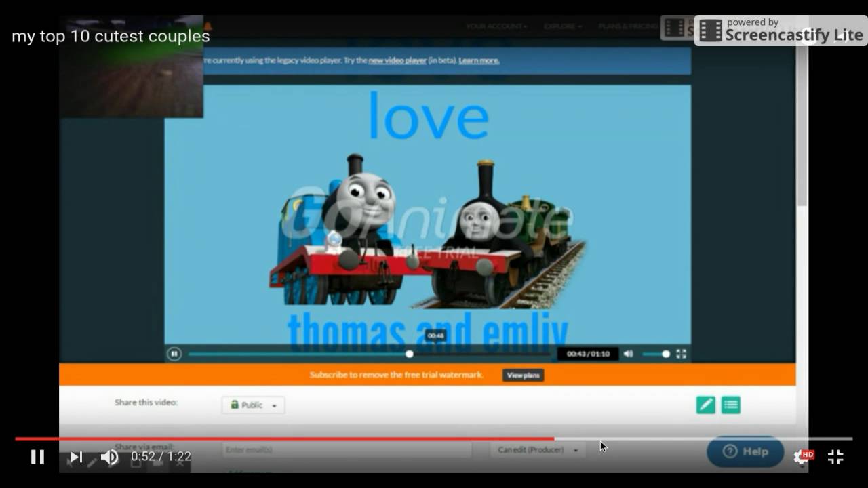Click the webcam preview thumbnail

131,66
